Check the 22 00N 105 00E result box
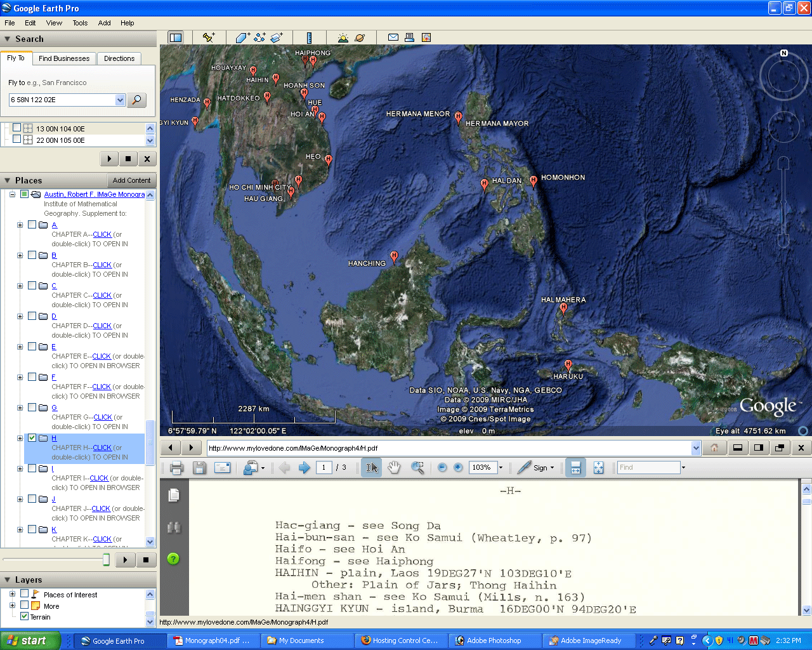Viewport: 812px width, 650px height. (x=17, y=139)
